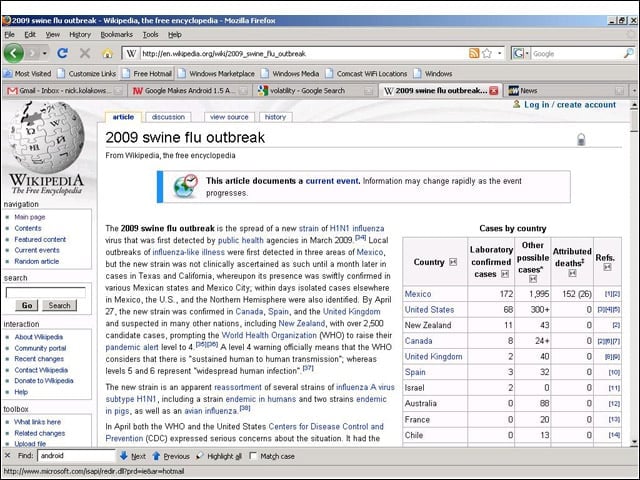This screenshot has width=640, height=480.
Task: Click the Stop loading X icon
Action: pos(85,53)
